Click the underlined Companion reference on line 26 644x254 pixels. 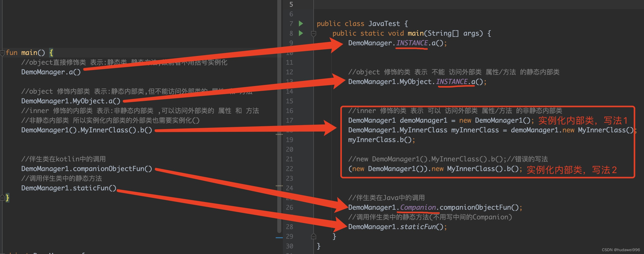point(418,207)
